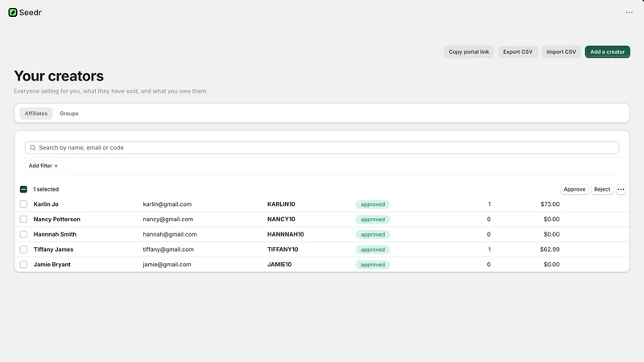This screenshot has width=644, height=362.
Task: Click the Add a creator button
Action: (x=608, y=51)
